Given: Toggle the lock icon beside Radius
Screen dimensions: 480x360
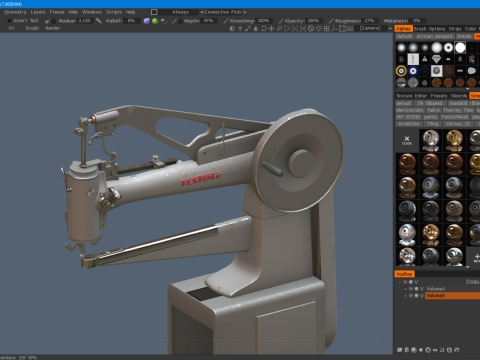Looking at the screenshot, I should click(53, 21).
